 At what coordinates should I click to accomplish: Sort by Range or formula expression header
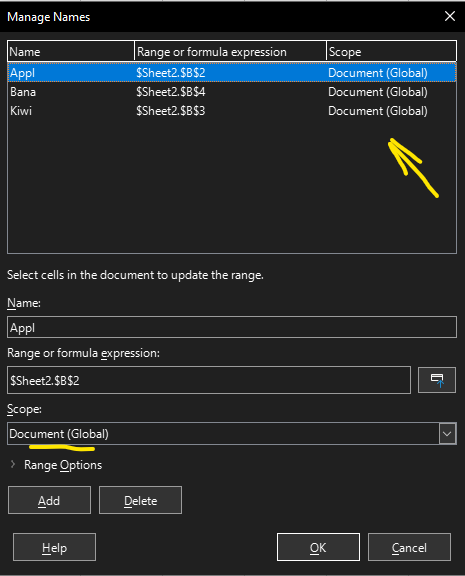(230, 51)
